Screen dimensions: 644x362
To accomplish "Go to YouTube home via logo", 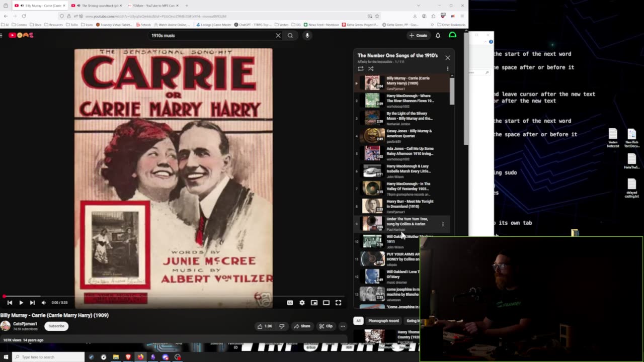I will [21, 35].
